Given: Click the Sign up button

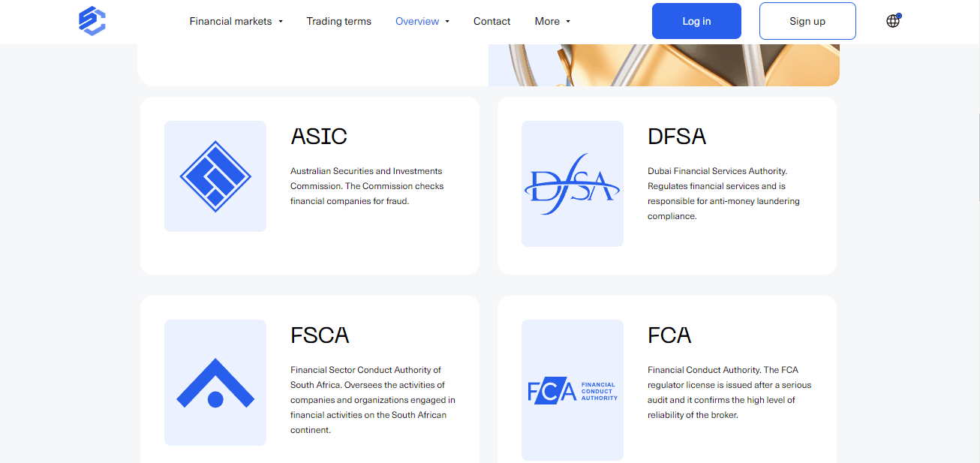Looking at the screenshot, I should click(807, 21).
